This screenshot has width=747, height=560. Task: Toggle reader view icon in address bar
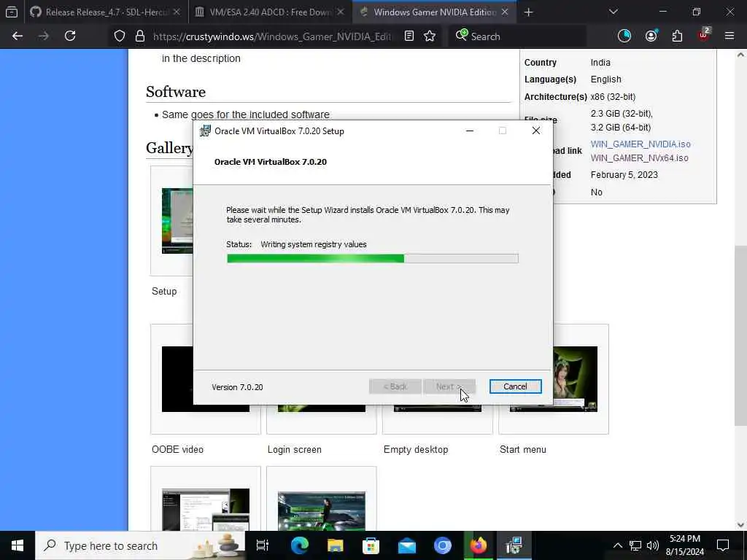click(x=409, y=36)
